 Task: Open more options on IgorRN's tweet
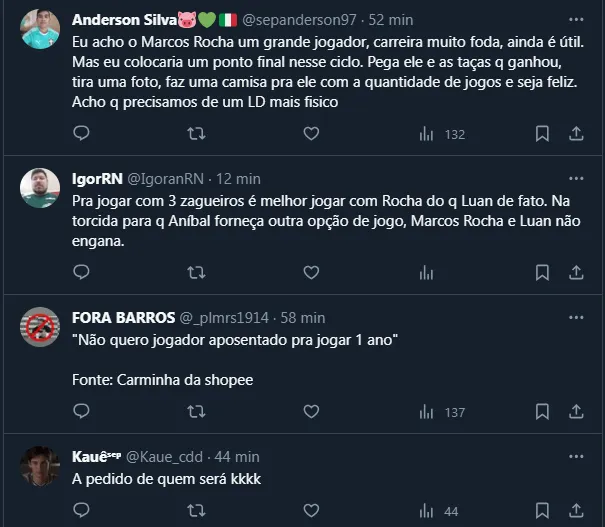576,178
